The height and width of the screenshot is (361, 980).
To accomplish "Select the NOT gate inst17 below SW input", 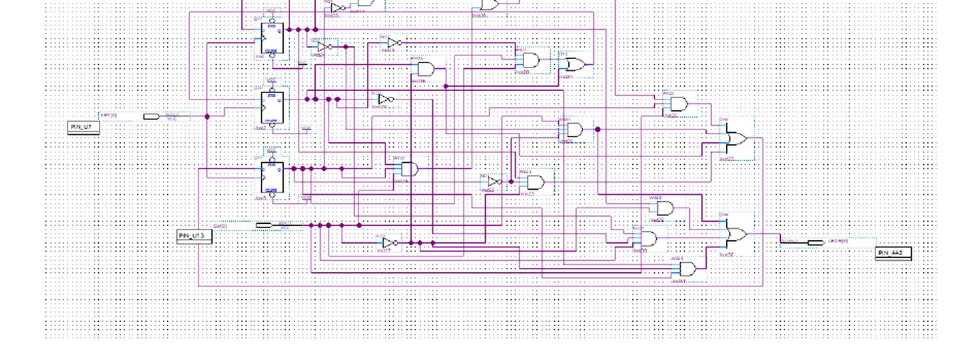I will coord(390,243).
